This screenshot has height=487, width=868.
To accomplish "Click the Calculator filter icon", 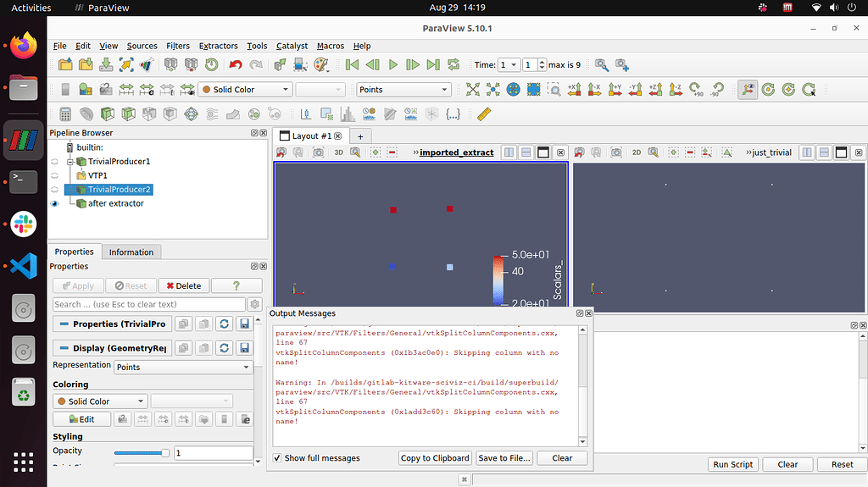I will pyautogui.click(x=65, y=113).
